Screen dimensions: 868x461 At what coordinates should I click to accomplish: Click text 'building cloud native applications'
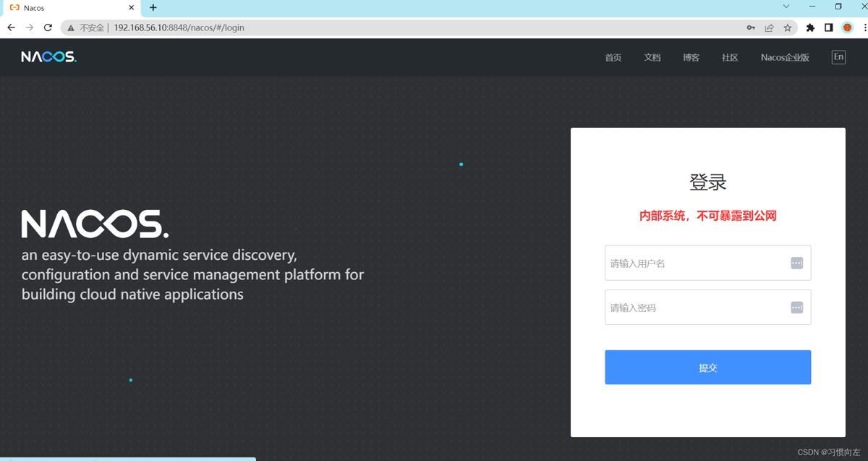point(132,295)
